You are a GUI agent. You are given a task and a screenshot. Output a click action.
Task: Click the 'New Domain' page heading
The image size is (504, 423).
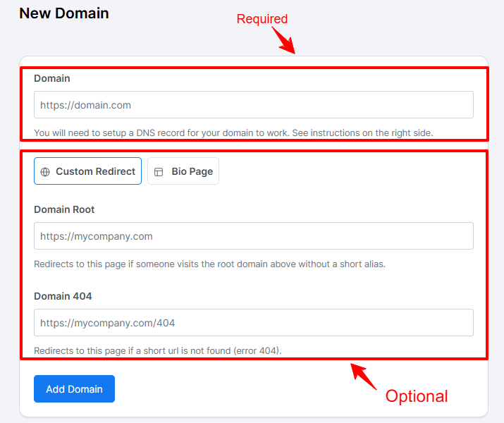pos(64,13)
